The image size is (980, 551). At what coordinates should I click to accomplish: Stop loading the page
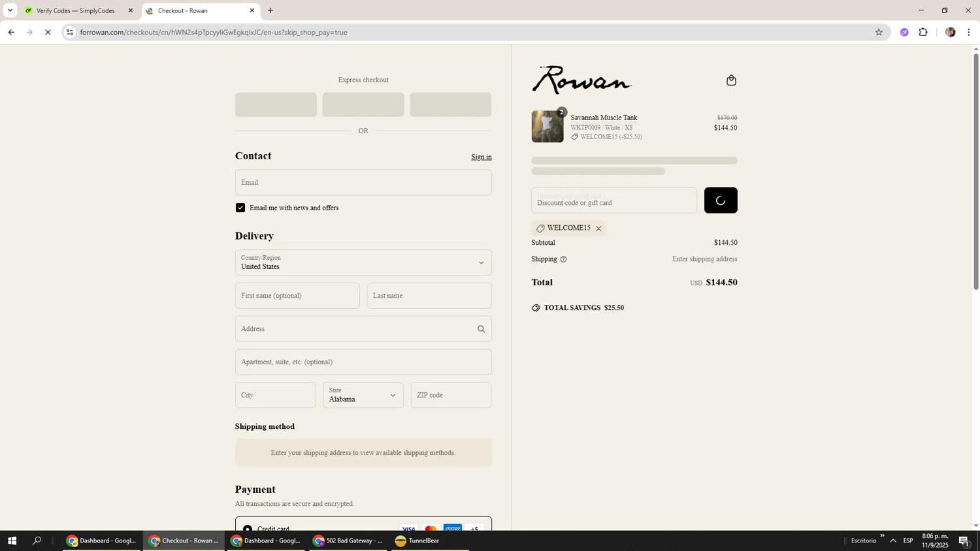point(48,32)
